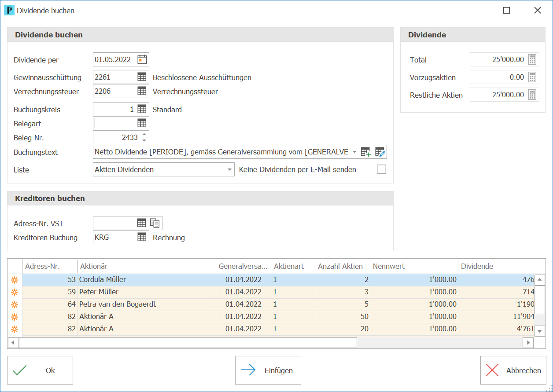Open calculator for Restliche Aktien
This screenshot has width=553, height=392.
pyautogui.click(x=532, y=95)
